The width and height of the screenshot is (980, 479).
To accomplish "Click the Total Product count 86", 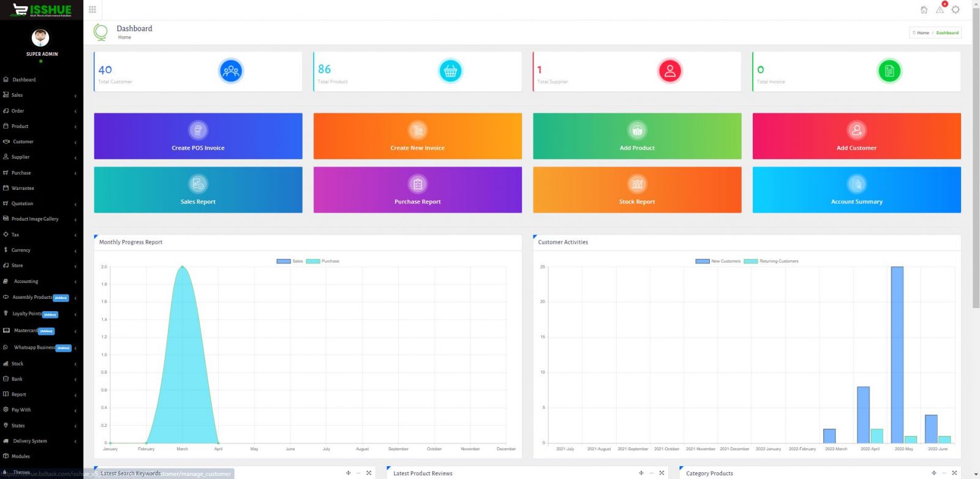I will (x=325, y=69).
